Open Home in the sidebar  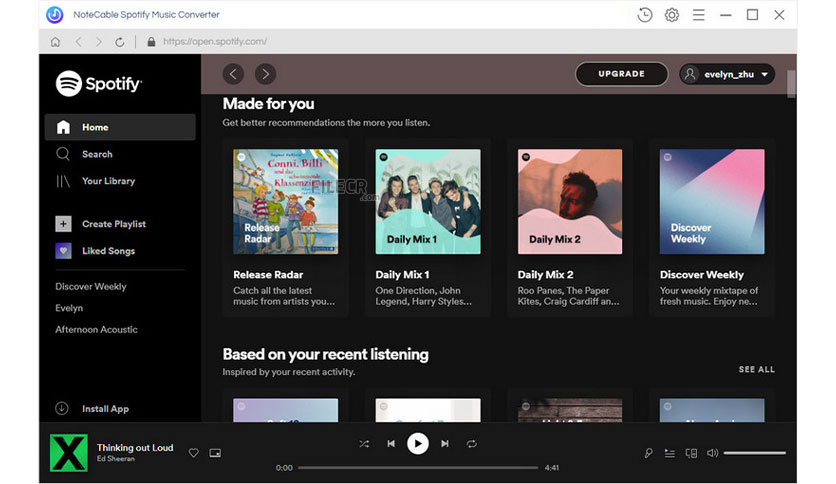[x=120, y=127]
